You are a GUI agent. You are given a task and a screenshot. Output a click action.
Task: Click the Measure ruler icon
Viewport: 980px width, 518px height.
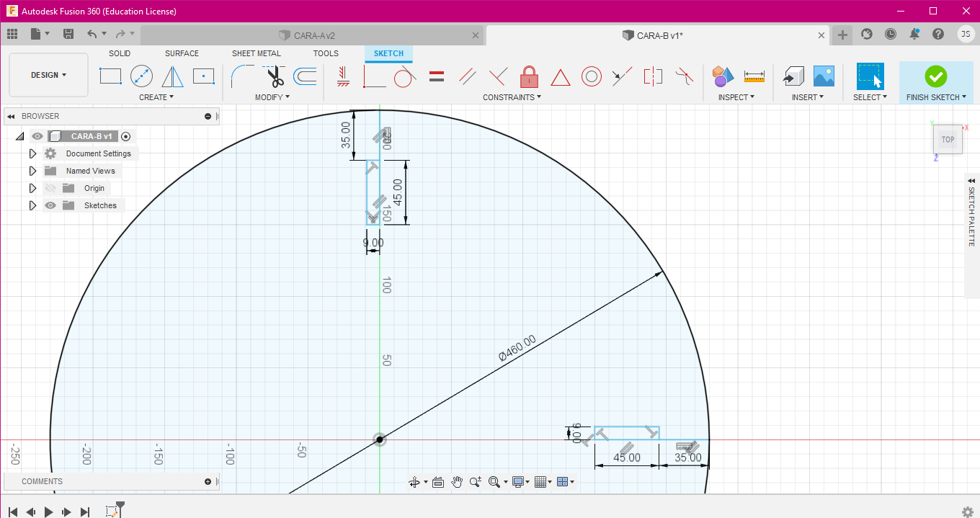[754, 75]
